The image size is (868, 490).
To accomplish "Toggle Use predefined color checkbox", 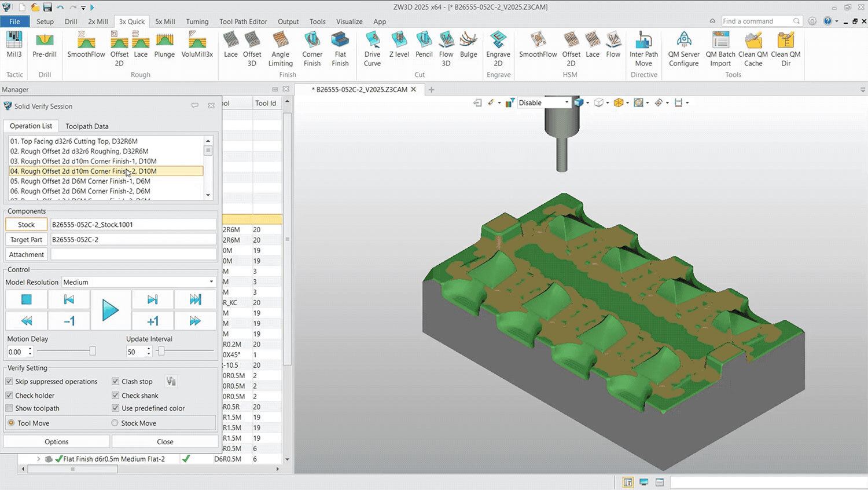I will coord(116,408).
